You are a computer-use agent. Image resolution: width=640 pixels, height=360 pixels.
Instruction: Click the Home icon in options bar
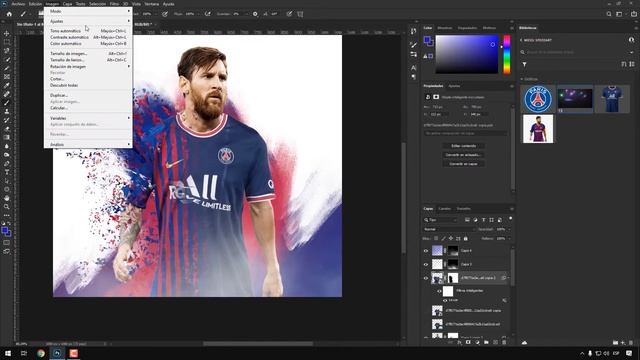[x=9, y=14]
